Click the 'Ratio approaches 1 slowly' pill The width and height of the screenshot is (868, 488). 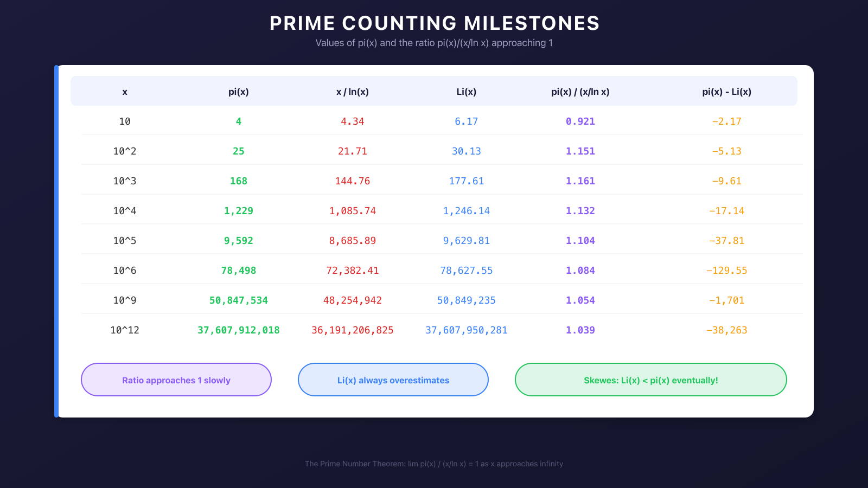(x=176, y=380)
